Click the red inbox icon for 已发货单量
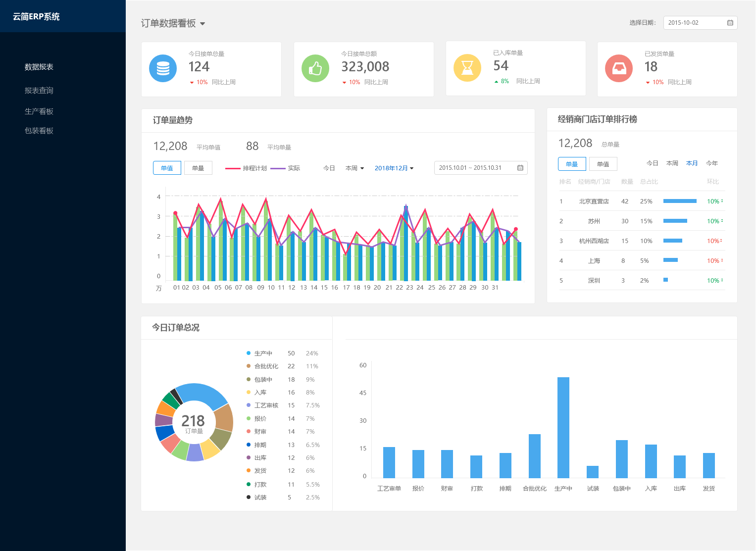 click(619, 68)
